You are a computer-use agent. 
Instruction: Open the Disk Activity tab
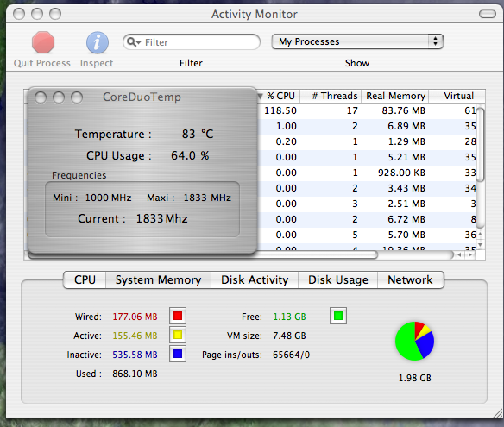255,279
